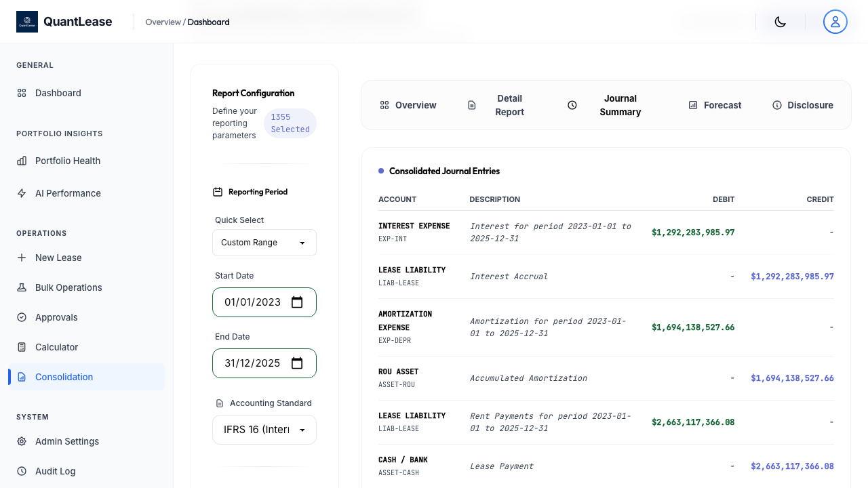The image size is (868, 488).
Task: Expand the Quick Select range dropdown
Action: (264, 243)
